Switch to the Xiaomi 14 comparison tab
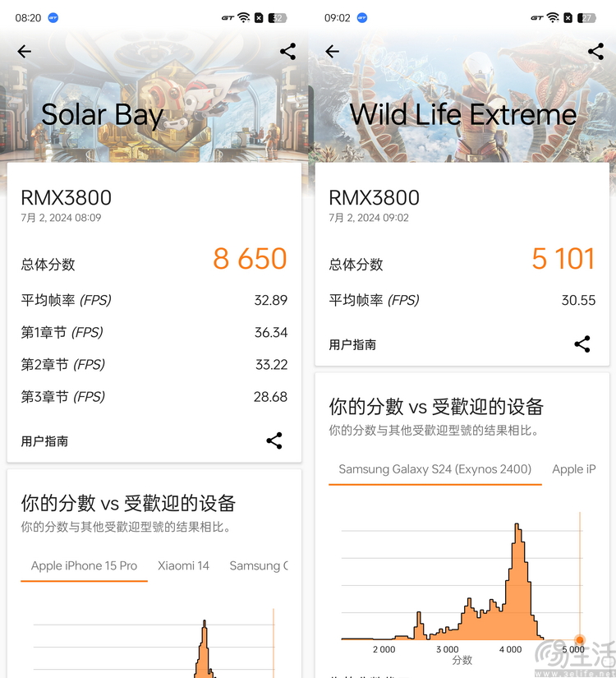 coord(183,565)
